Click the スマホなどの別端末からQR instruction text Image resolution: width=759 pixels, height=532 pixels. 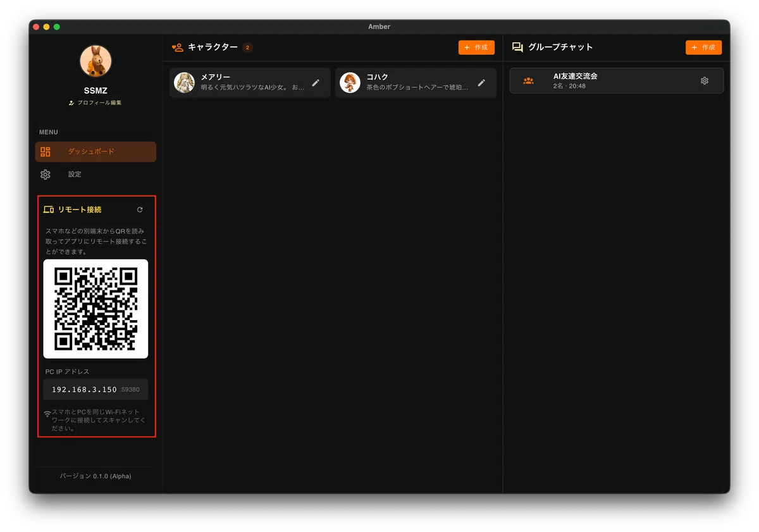pyautogui.click(x=96, y=242)
